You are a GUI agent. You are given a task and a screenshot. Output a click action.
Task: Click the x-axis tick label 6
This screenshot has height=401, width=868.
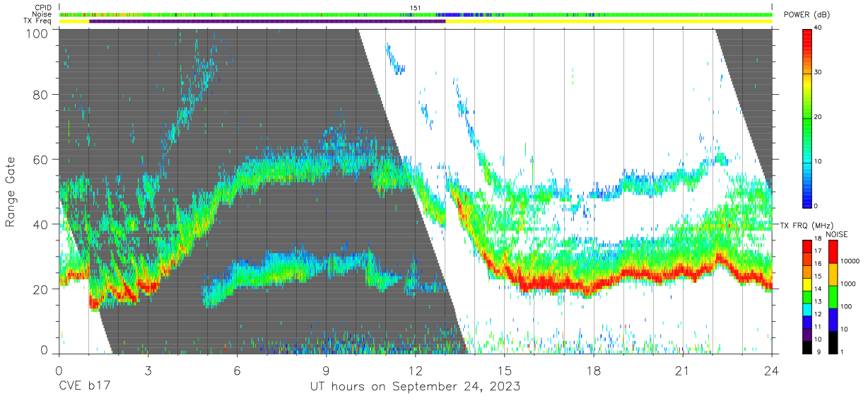(237, 370)
